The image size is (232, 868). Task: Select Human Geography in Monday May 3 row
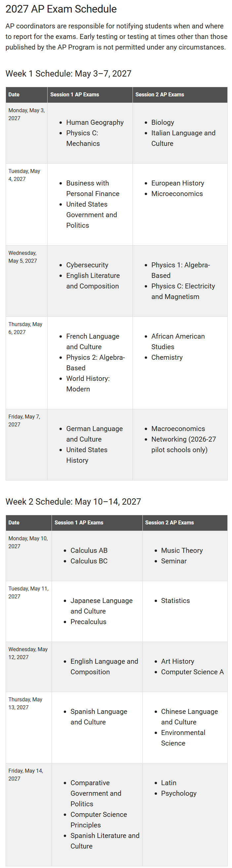95,122
